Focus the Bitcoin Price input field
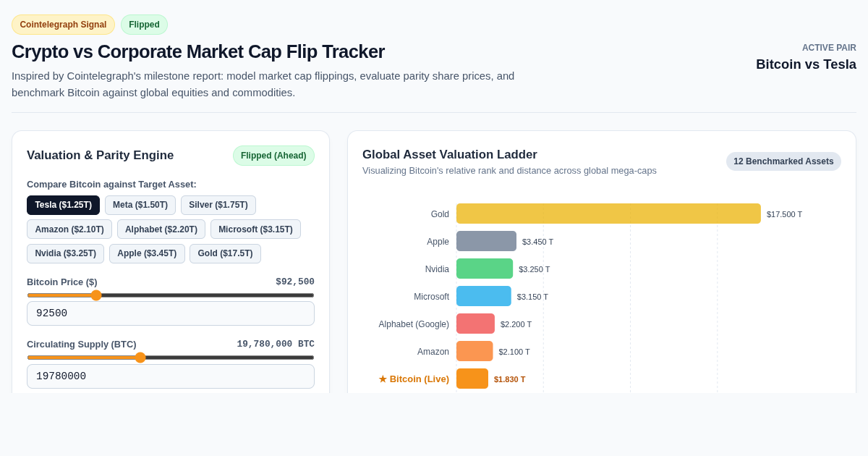Image resolution: width=868 pixels, height=456 pixels. tap(171, 313)
